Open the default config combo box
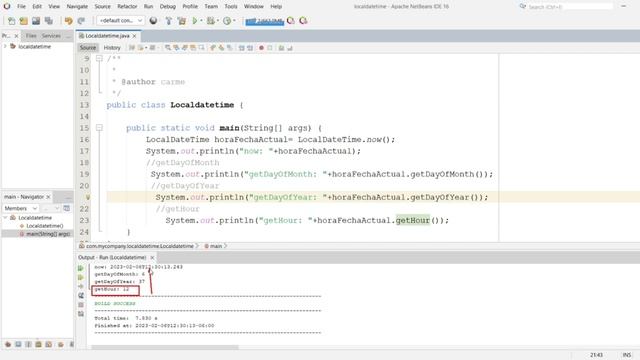Image resolution: width=640 pixels, height=360 pixels. pos(120,20)
